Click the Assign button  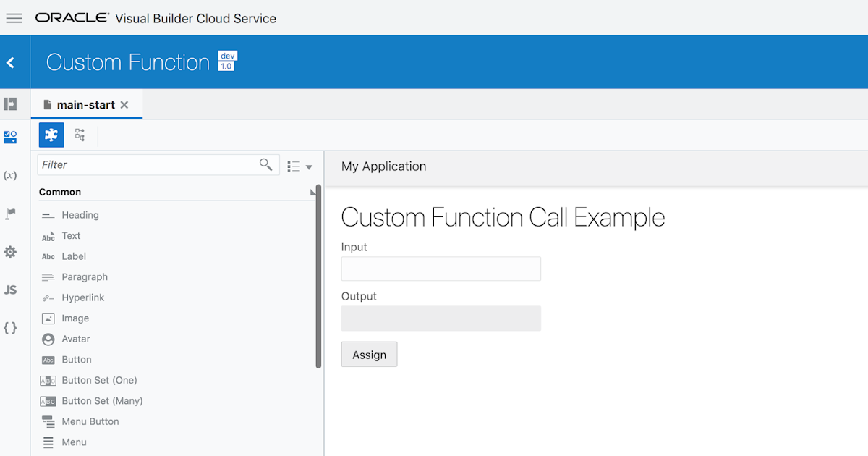pos(369,354)
